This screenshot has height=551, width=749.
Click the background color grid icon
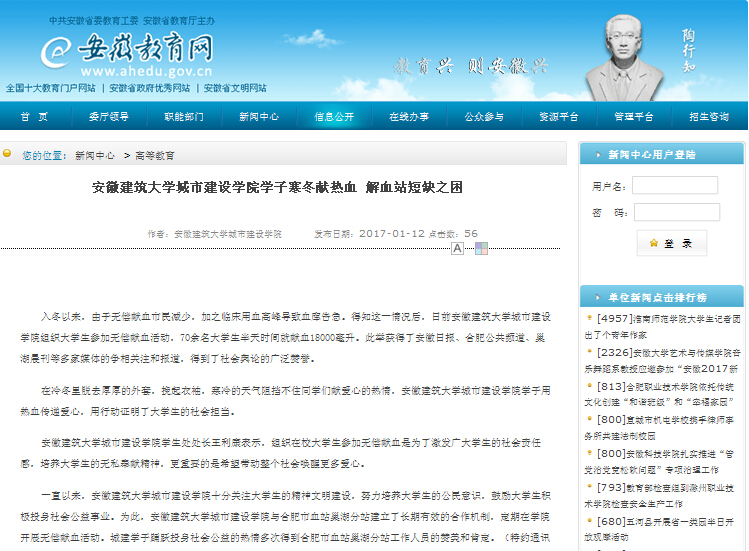point(481,248)
